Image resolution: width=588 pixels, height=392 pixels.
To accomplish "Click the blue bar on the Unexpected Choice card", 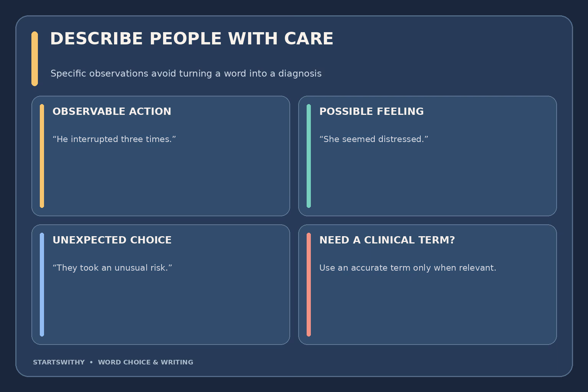I will coord(42,284).
